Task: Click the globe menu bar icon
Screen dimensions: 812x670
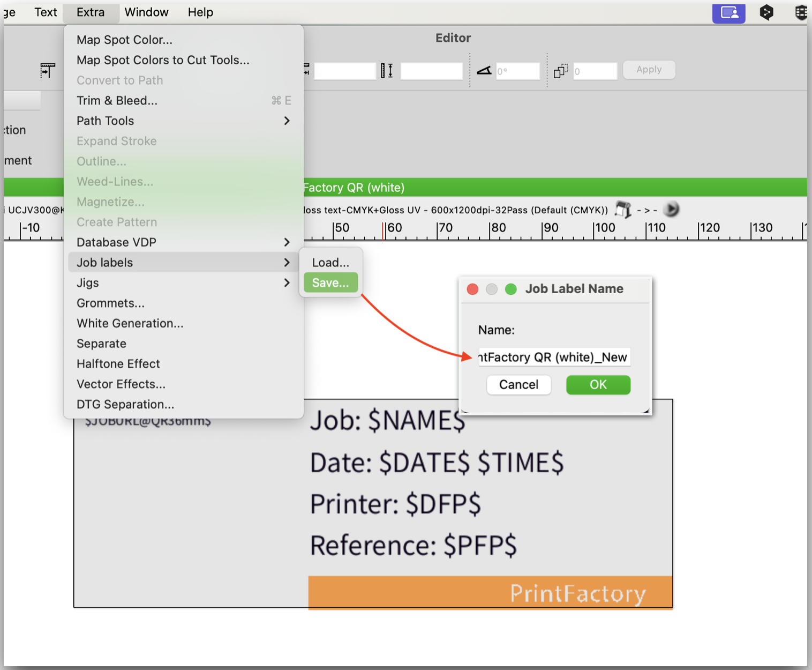Action: 801,12
